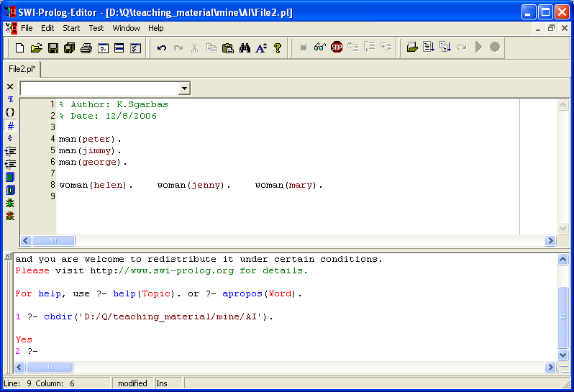Open the Start menu in the menu bar

(x=71, y=28)
